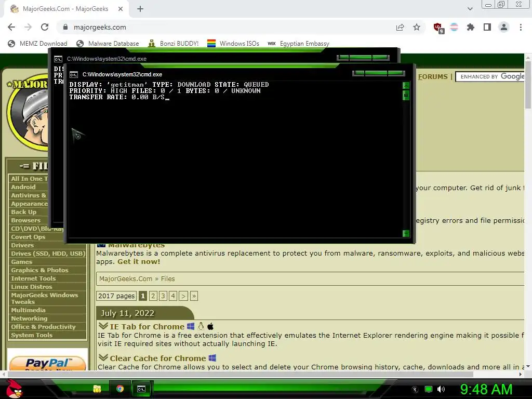Open the Extensions puzzle icon

471,27
